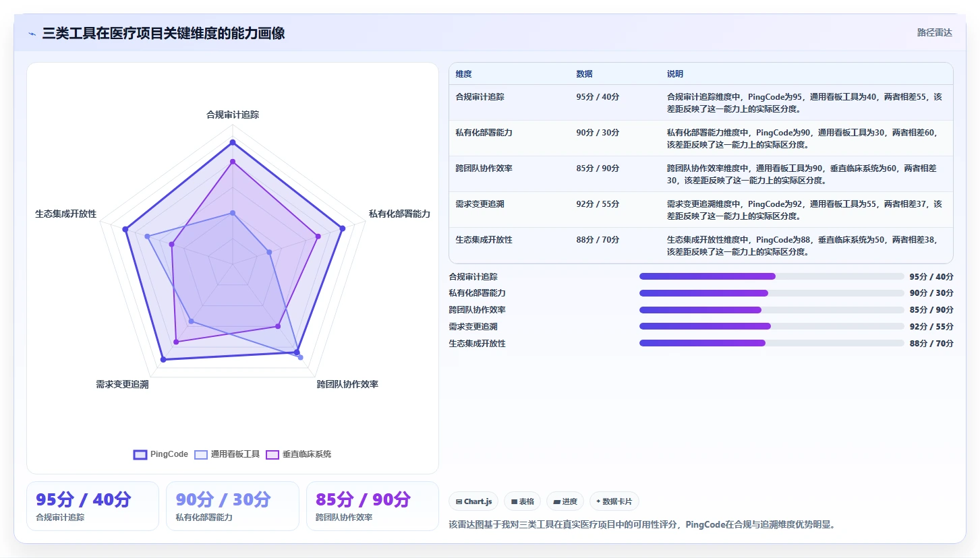Click radar axis label 生态集成开放性
This screenshot has height=558, width=980.
(66, 214)
